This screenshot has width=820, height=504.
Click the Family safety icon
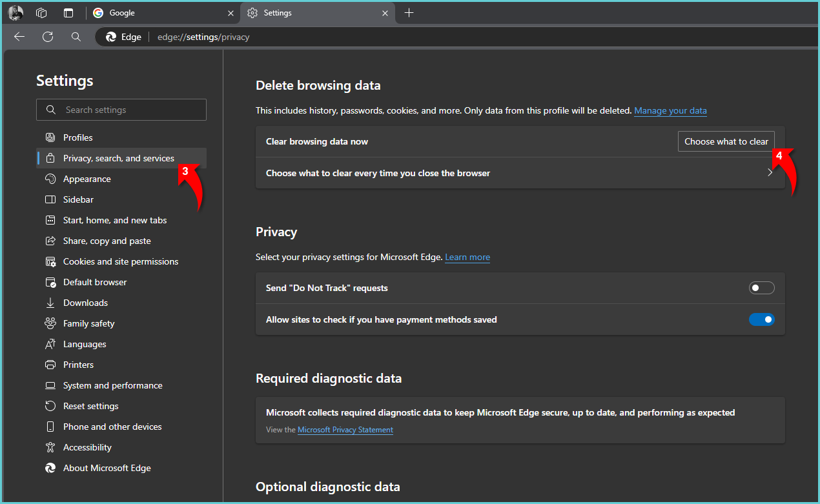point(50,323)
